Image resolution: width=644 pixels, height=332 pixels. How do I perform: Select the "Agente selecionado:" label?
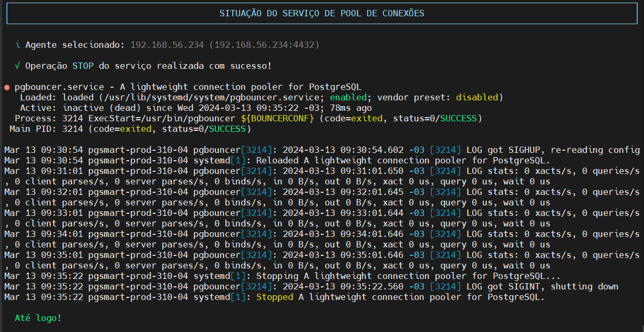75,45
